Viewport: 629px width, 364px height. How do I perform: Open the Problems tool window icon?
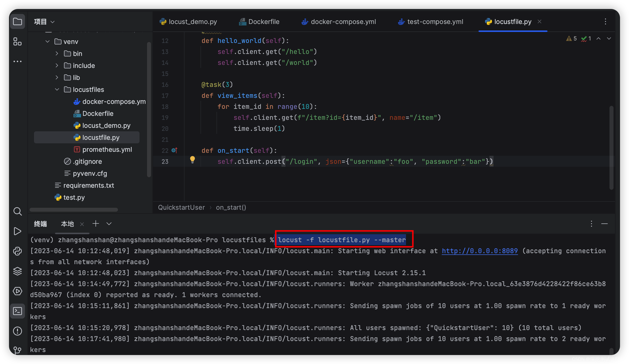coord(17,331)
